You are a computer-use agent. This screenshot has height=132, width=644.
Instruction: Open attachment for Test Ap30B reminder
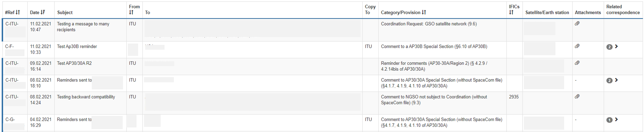[x=577, y=46]
